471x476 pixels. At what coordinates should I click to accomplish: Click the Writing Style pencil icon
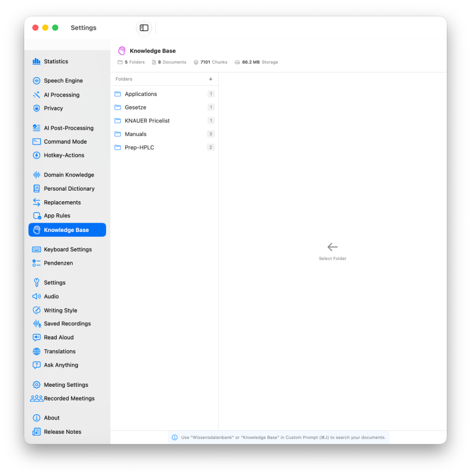pos(36,310)
